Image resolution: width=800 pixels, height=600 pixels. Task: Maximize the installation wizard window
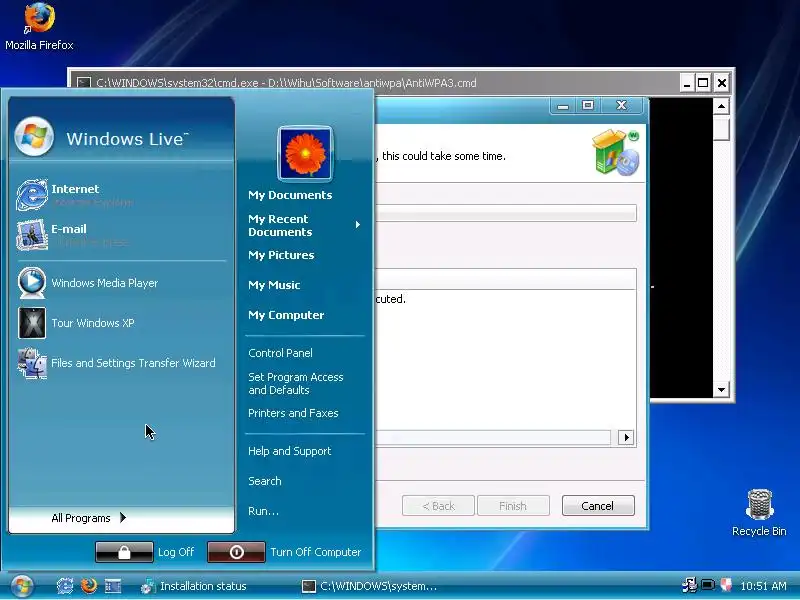point(588,106)
